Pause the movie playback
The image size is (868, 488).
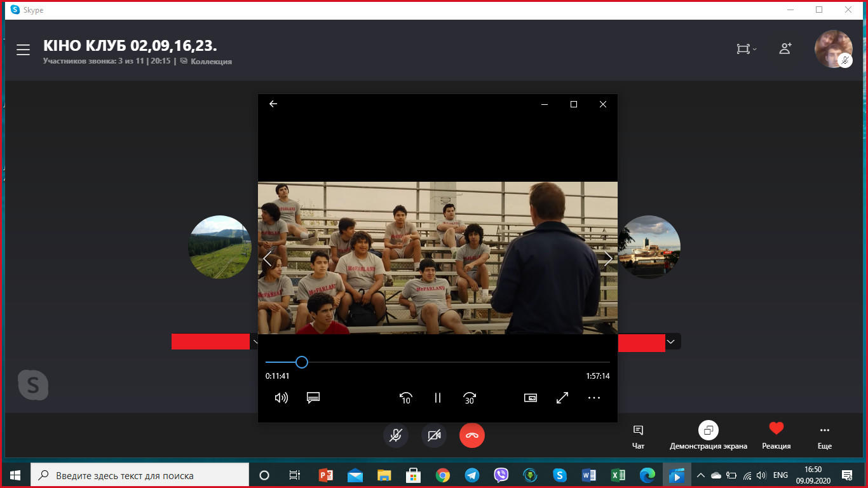(x=438, y=398)
